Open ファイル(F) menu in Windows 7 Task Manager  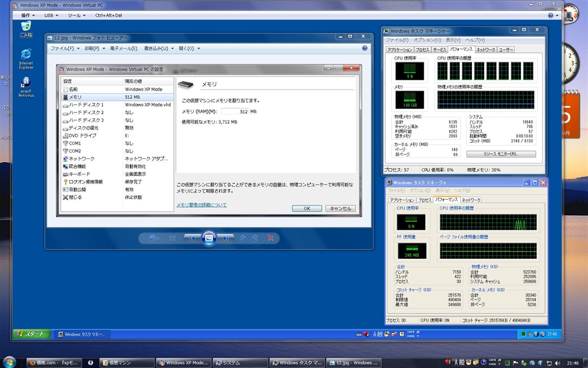397,40
